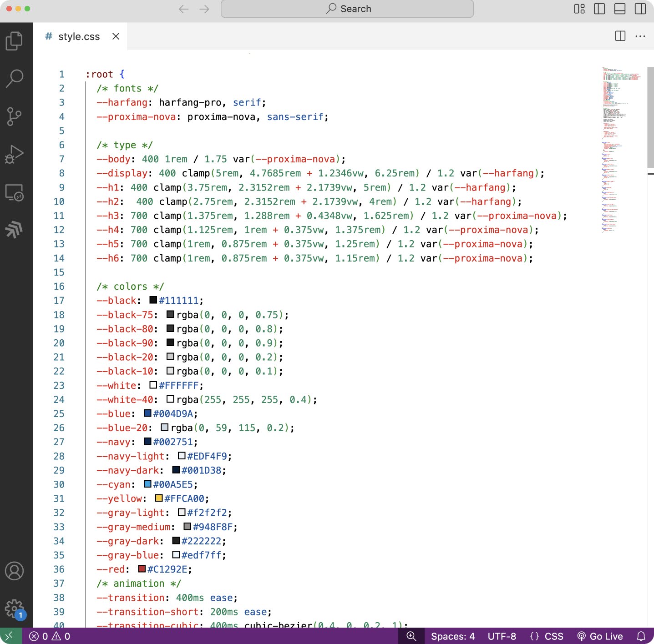Start Go Live server
The height and width of the screenshot is (644, 654).
[x=600, y=636]
